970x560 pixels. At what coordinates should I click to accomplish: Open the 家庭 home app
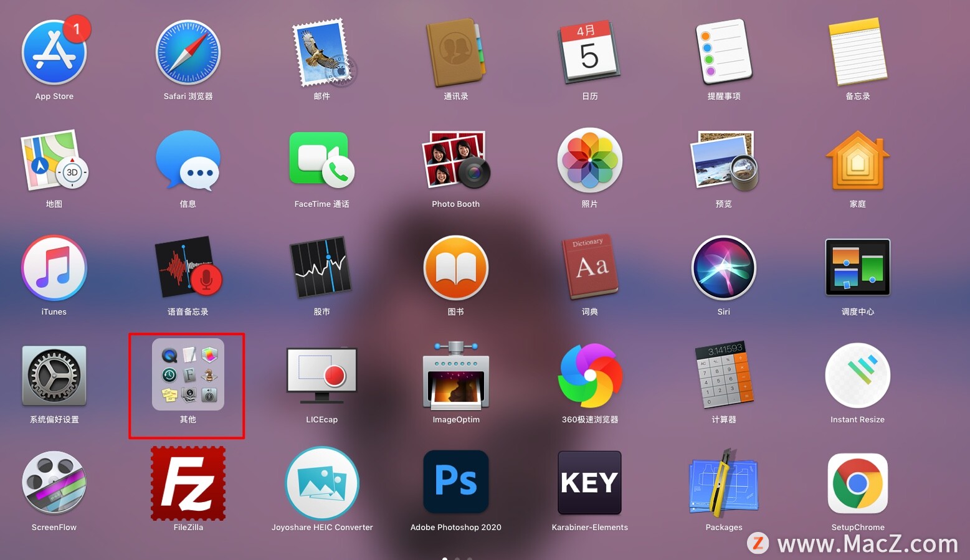point(858,160)
